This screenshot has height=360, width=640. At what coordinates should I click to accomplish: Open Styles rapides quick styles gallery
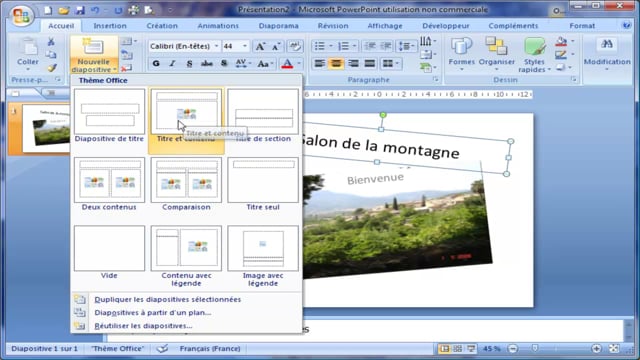pos(534,55)
